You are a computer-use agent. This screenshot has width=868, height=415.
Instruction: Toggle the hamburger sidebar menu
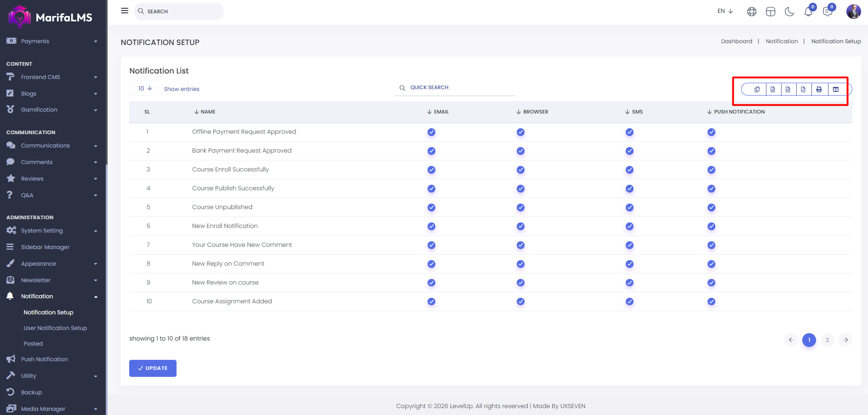pyautogui.click(x=125, y=11)
